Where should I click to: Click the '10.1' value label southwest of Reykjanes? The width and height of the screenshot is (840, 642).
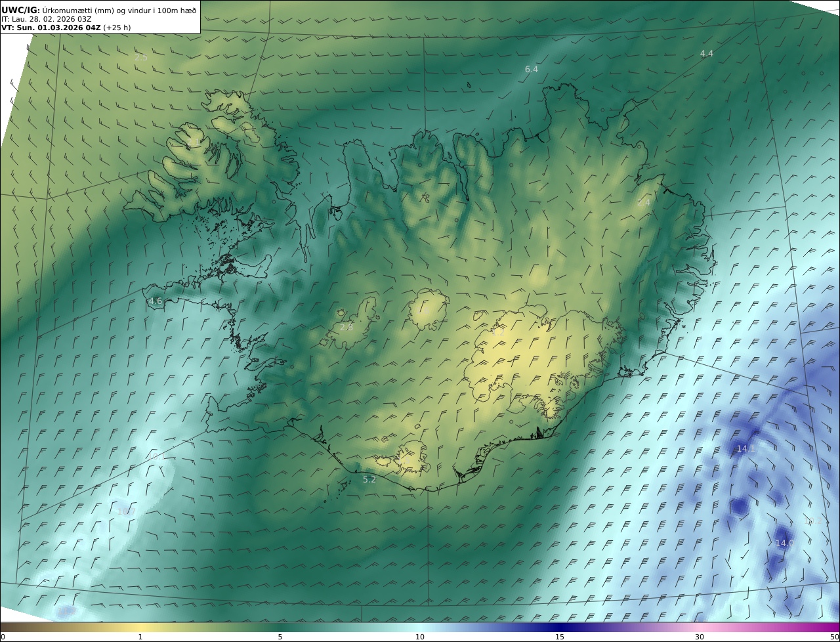tap(156, 456)
